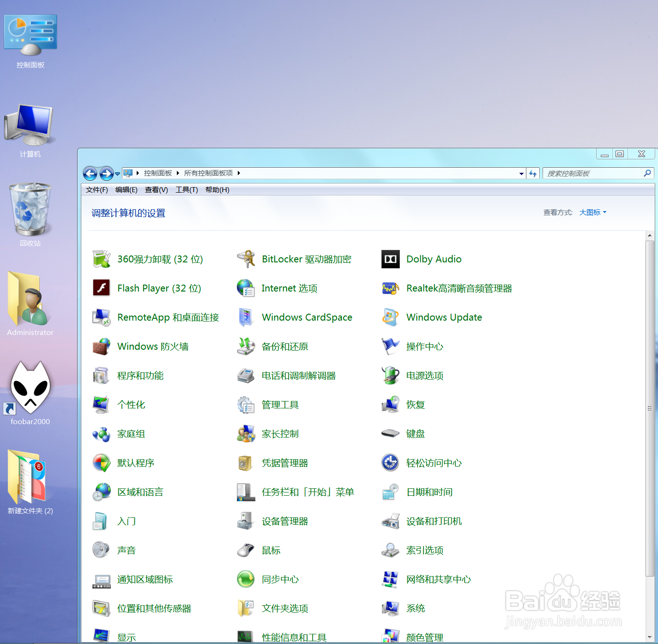Open the 个性化 icon

pyautogui.click(x=102, y=405)
